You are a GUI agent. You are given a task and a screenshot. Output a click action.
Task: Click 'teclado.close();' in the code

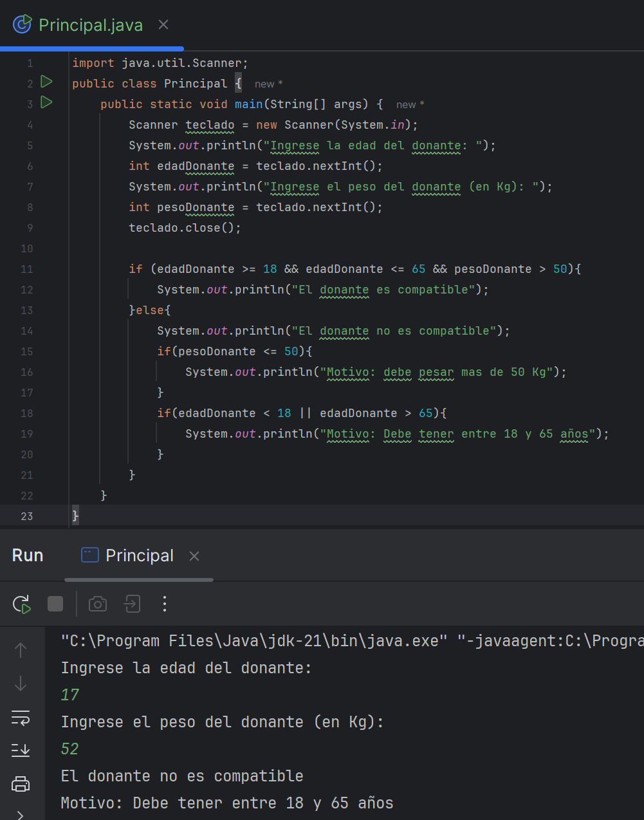click(x=185, y=228)
